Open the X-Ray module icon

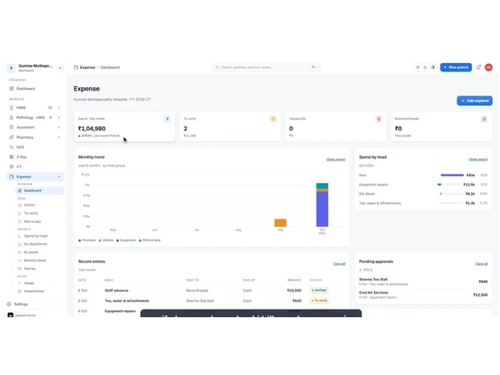tap(11, 157)
